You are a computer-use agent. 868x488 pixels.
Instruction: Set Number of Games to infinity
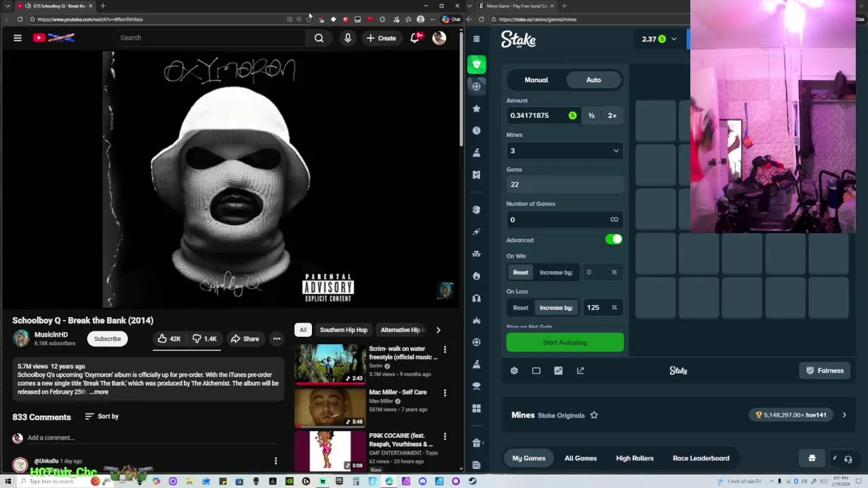click(614, 220)
